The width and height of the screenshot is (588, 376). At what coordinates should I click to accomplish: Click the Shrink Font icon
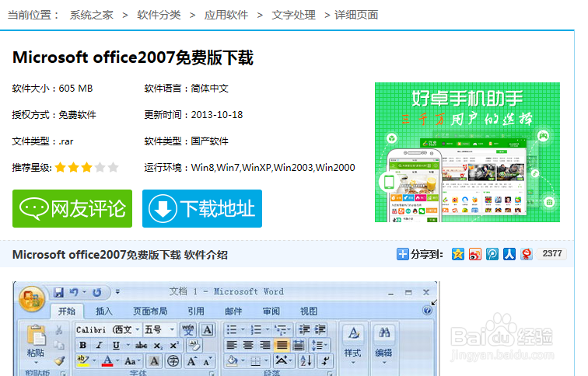tap(207, 361)
